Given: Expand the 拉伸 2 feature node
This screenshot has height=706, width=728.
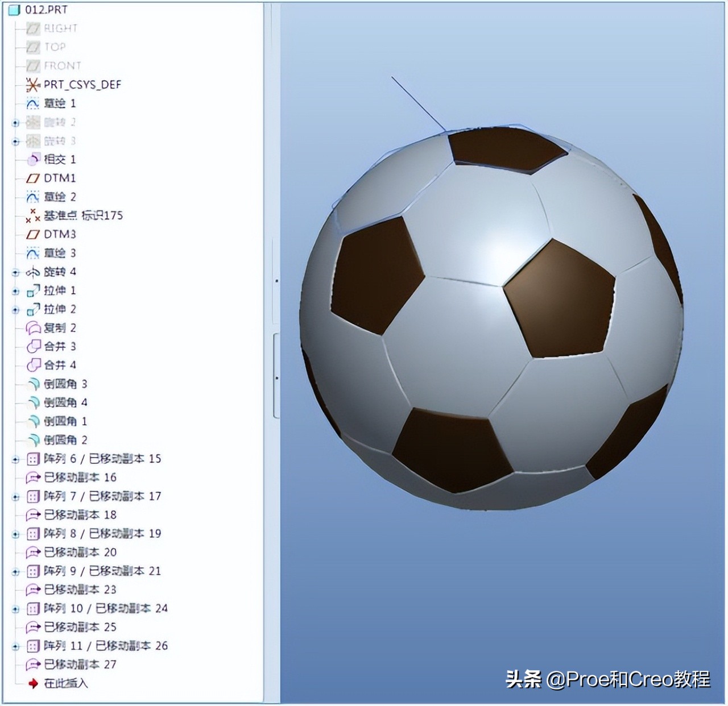Looking at the screenshot, I should 15,309.
